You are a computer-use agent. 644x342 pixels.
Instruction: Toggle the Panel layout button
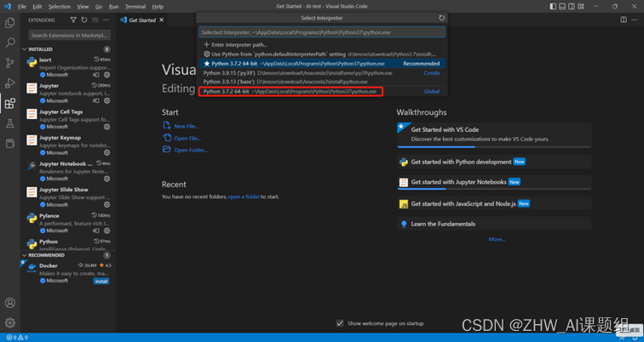562,6
